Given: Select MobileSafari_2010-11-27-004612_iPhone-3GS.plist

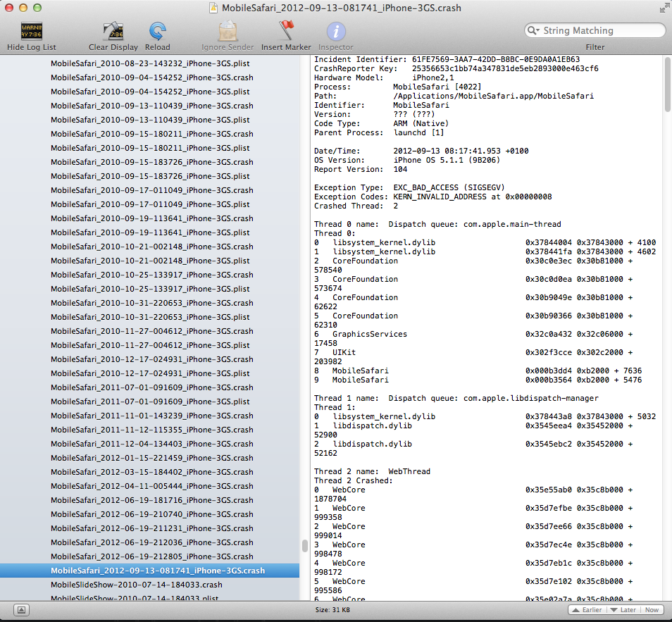Looking at the screenshot, I should 150,345.
